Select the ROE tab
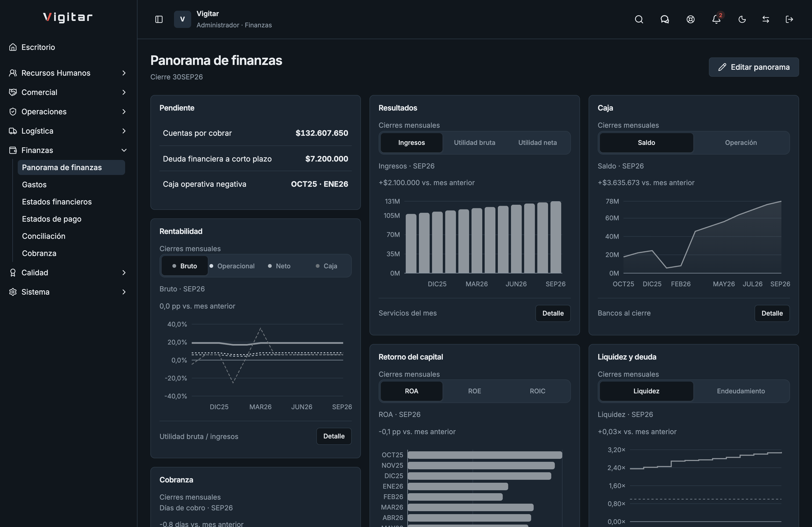 coord(474,391)
